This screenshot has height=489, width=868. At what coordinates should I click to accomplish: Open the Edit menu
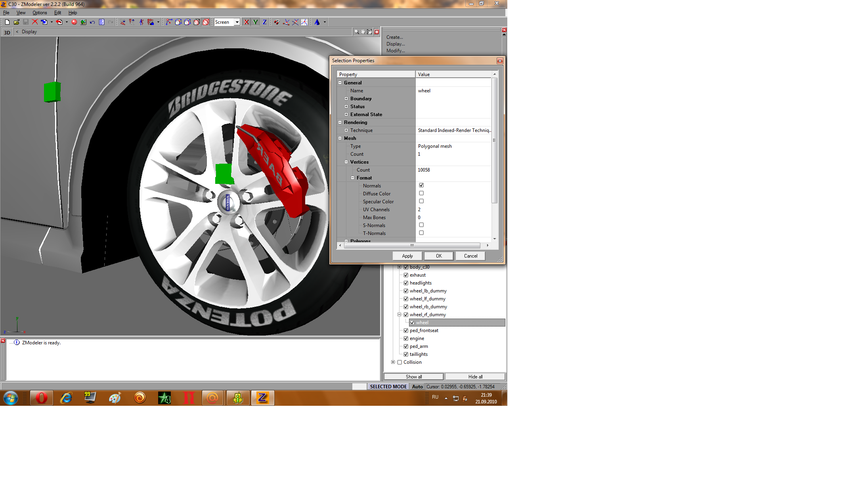57,13
